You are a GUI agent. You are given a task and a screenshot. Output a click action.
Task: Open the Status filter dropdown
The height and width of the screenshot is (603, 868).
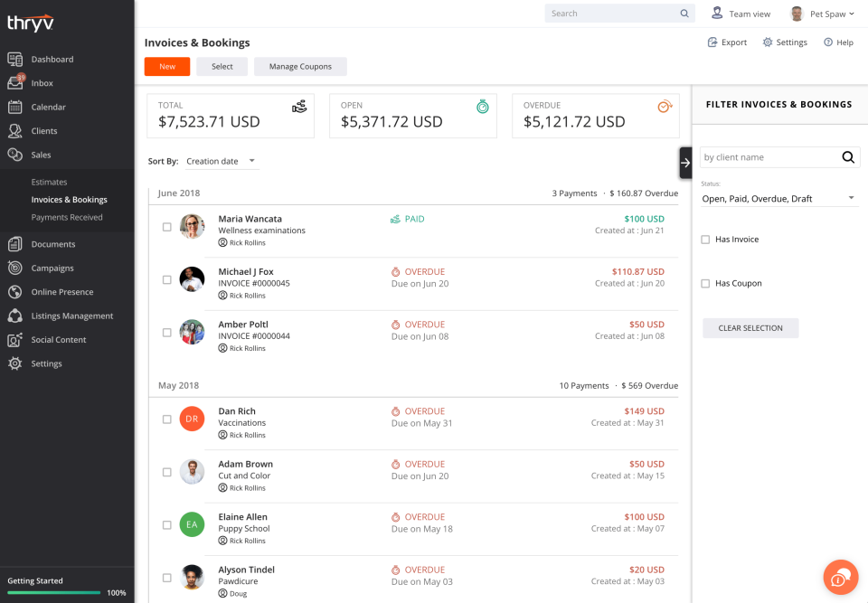[x=778, y=199]
